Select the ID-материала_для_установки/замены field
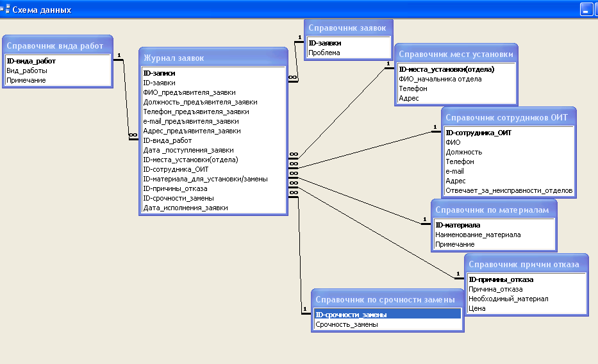 tap(213, 179)
